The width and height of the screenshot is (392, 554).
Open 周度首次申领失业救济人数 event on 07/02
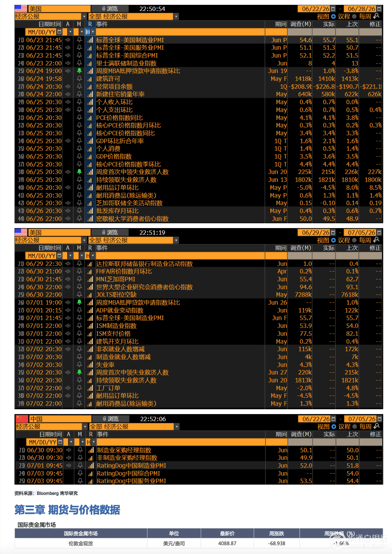[x=132, y=373]
